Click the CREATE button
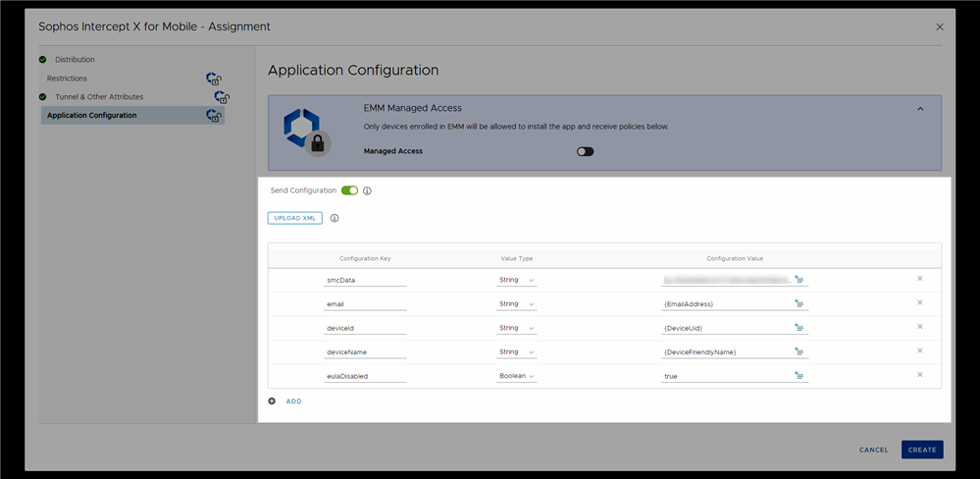 922,450
